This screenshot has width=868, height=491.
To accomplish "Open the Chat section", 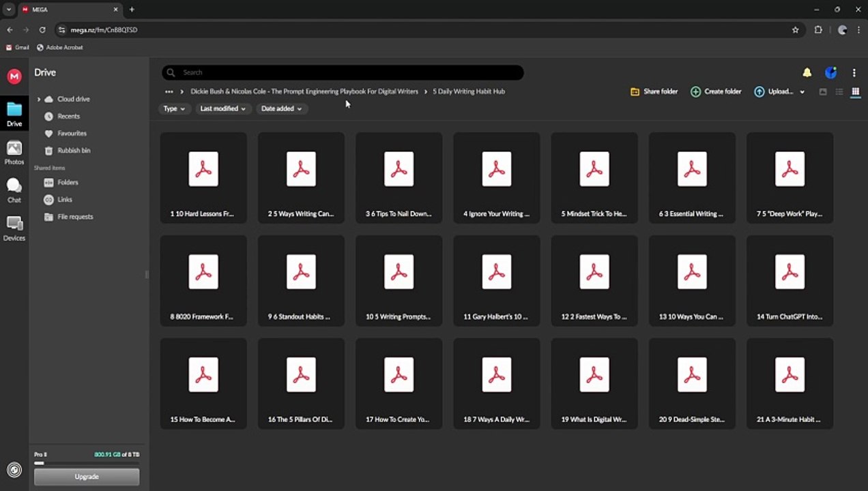I will pos(14,190).
